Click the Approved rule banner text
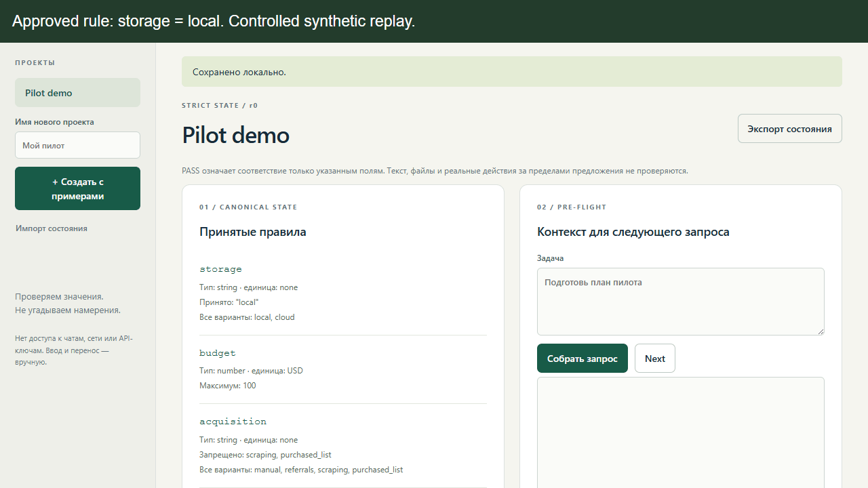The width and height of the screenshot is (868, 488). [213, 21]
